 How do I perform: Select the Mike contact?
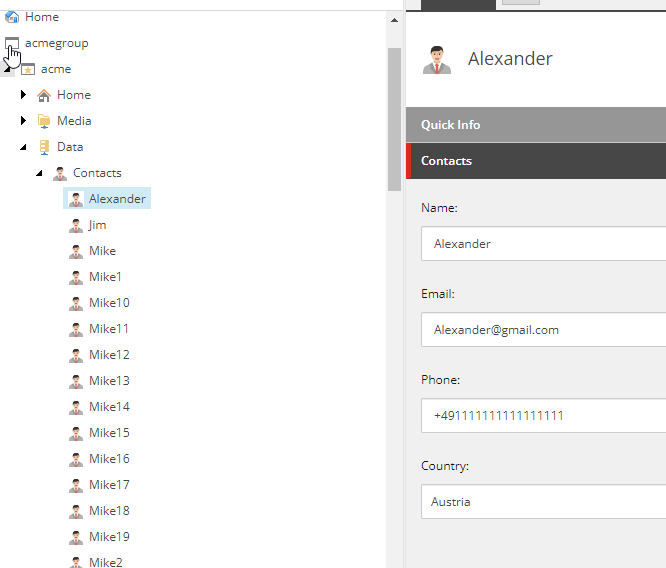tap(102, 251)
